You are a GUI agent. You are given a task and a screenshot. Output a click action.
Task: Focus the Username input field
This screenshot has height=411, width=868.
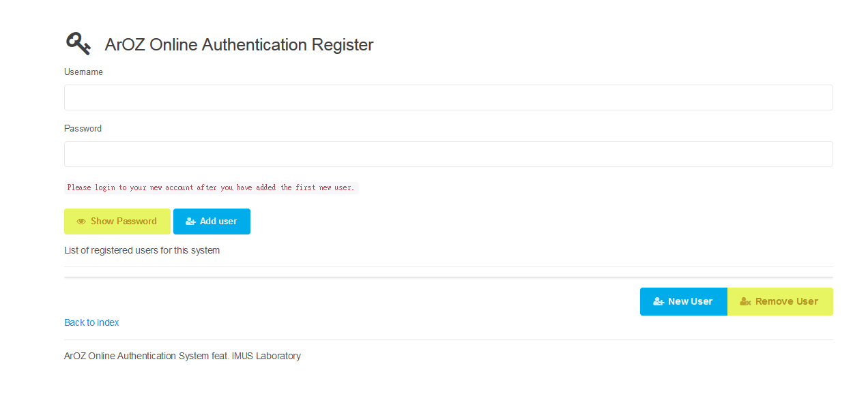pos(448,97)
